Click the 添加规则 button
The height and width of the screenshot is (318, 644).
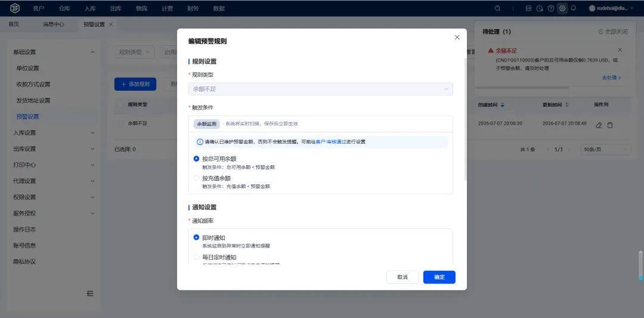pyautogui.click(x=135, y=84)
